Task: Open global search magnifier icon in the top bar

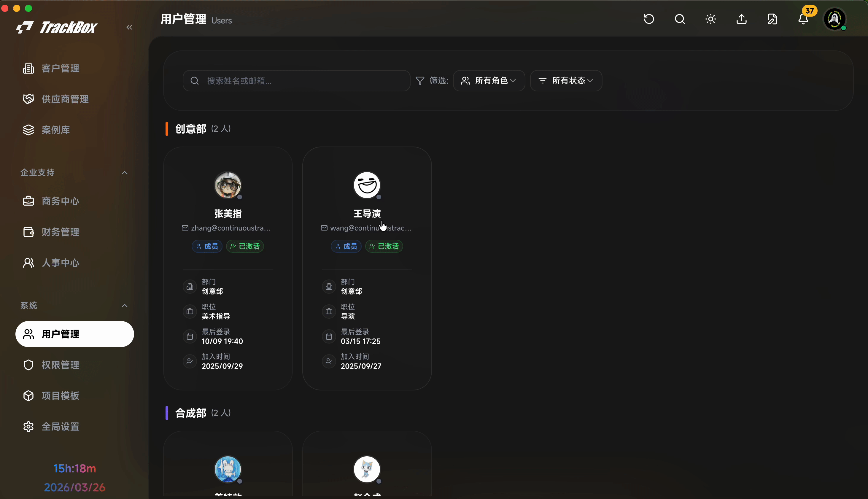Action: click(x=680, y=19)
